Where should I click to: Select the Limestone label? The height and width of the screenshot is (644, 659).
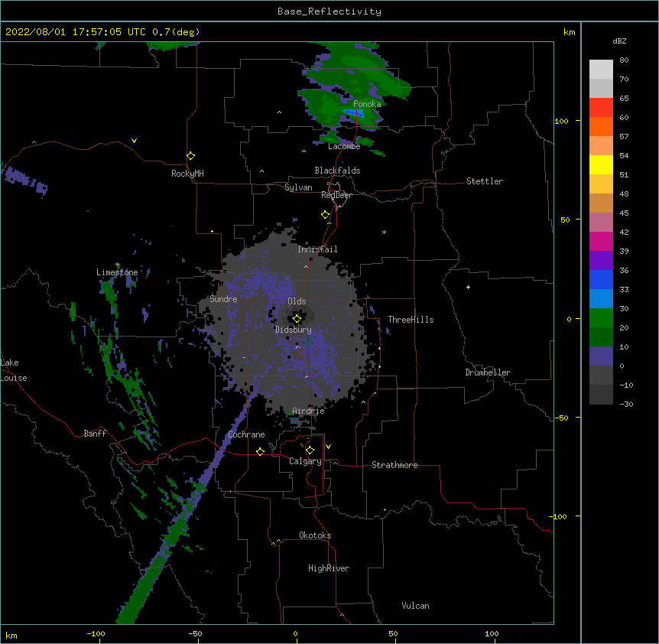117,272
